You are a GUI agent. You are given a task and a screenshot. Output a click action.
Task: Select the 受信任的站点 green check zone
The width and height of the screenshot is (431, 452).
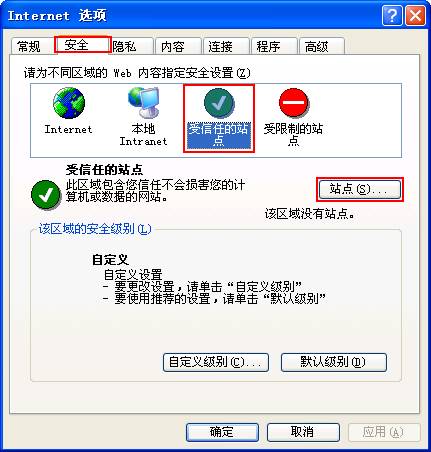coord(219,117)
